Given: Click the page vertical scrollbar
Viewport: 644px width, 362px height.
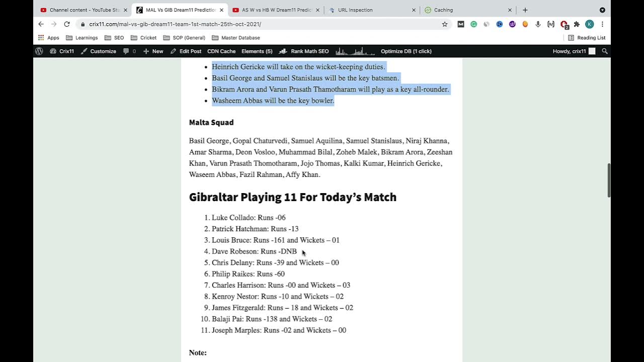Looking at the screenshot, I should 608,181.
